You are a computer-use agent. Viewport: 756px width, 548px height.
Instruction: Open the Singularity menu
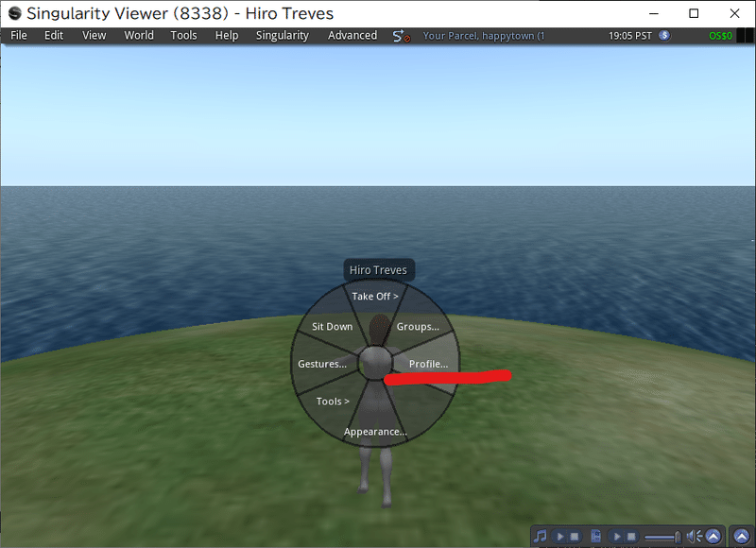coord(282,36)
